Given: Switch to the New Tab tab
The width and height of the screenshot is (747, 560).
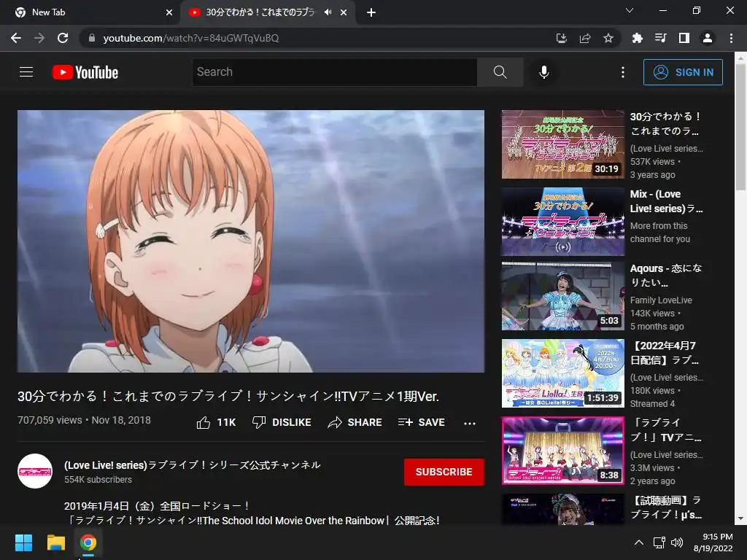Looking at the screenshot, I should (90, 12).
